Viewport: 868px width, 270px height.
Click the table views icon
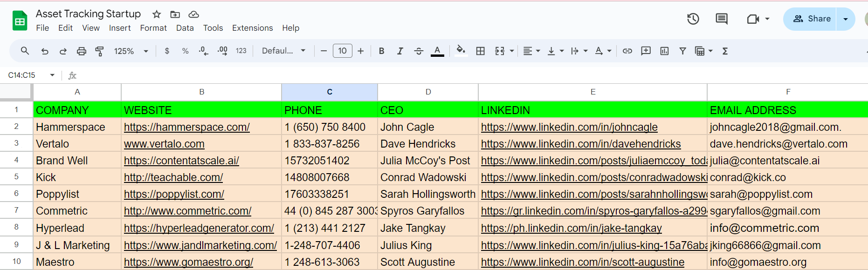[700, 51]
